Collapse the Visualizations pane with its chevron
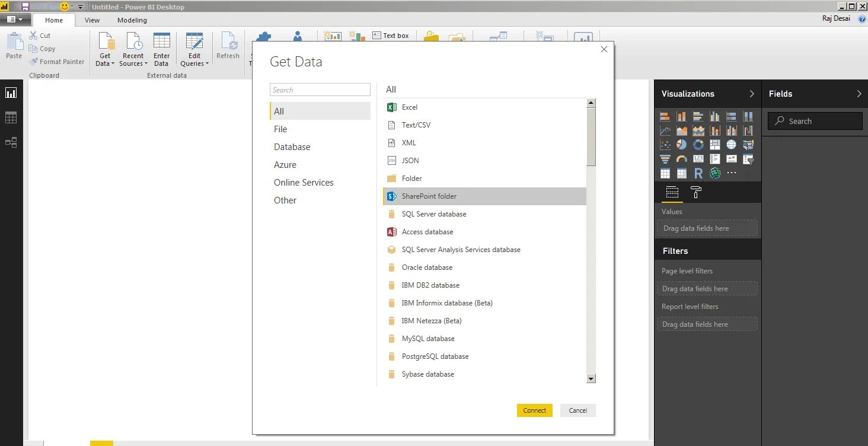Image resolution: width=868 pixels, height=446 pixels. 752,94
